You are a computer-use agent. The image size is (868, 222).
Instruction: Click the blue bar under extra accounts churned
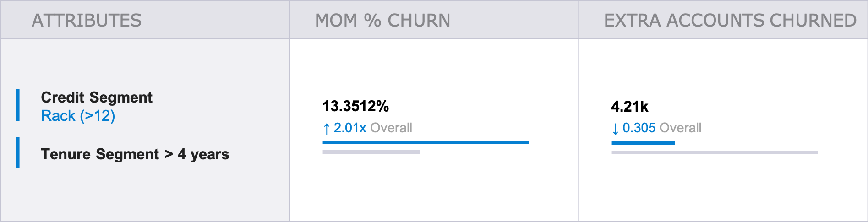click(x=643, y=143)
